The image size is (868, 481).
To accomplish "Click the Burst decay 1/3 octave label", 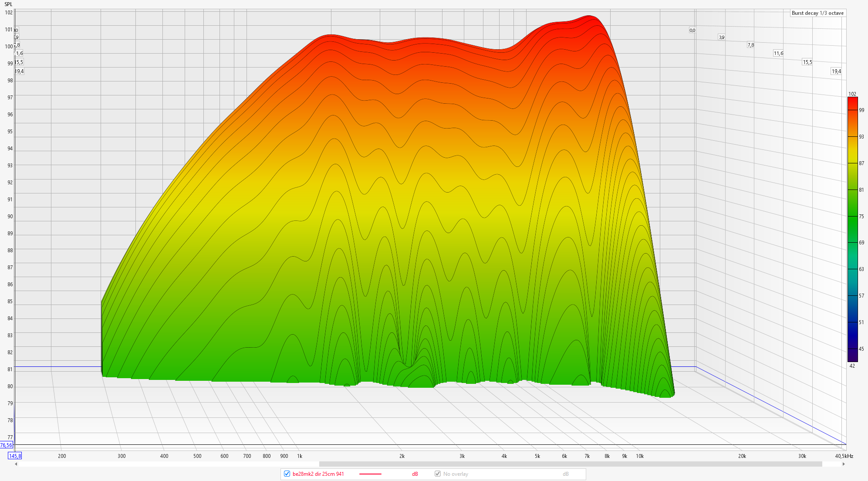I will point(817,13).
